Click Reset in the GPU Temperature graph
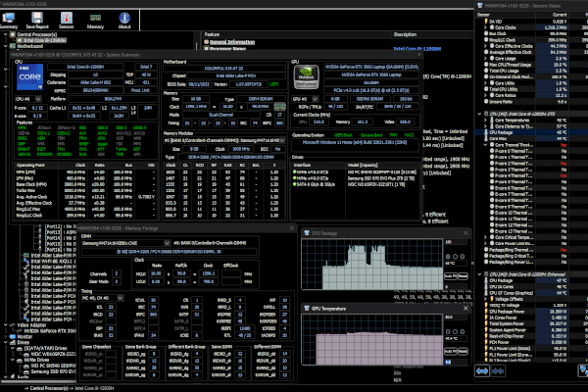 click(463, 352)
